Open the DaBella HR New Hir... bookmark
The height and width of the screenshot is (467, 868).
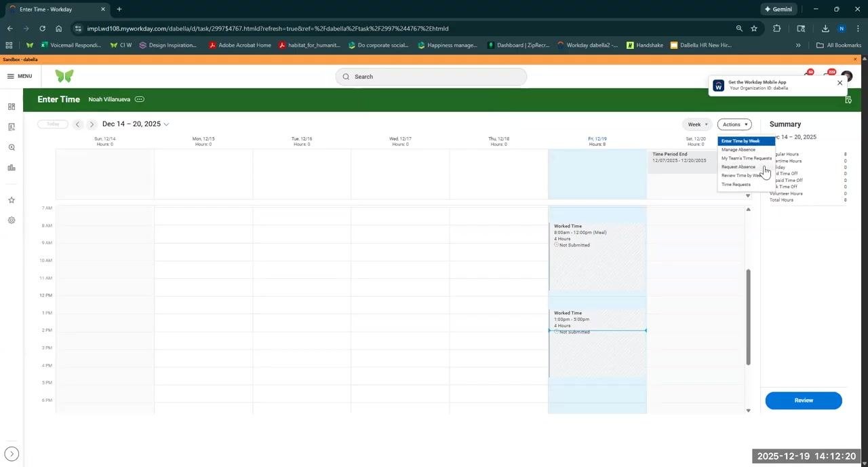[701, 45]
